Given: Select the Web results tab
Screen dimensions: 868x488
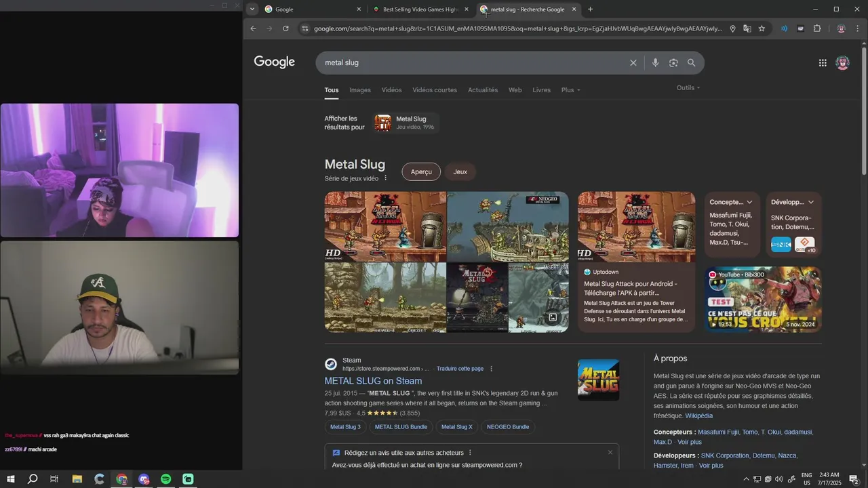Looking at the screenshot, I should point(515,90).
